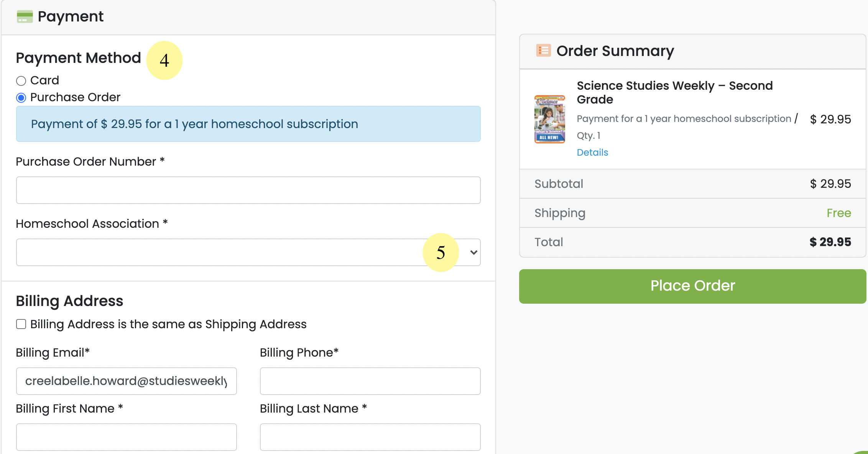Click the yellow step 5 marker
Image resolution: width=868 pixels, height=454 pixels.
point(441,252)
